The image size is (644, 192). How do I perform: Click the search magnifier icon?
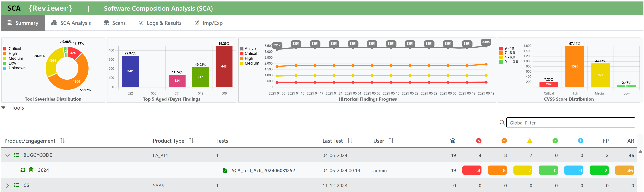pyautogui.click(x=502, y=122)
